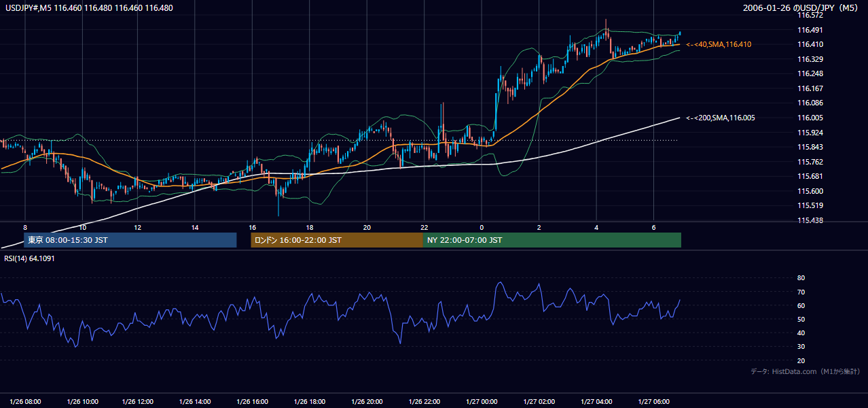Image resolution: width=868 pixels, height=408 pixels.
Task: Select the 200 SMA 116.005 label
Action: pyautogui.click(x=720, y=118)
